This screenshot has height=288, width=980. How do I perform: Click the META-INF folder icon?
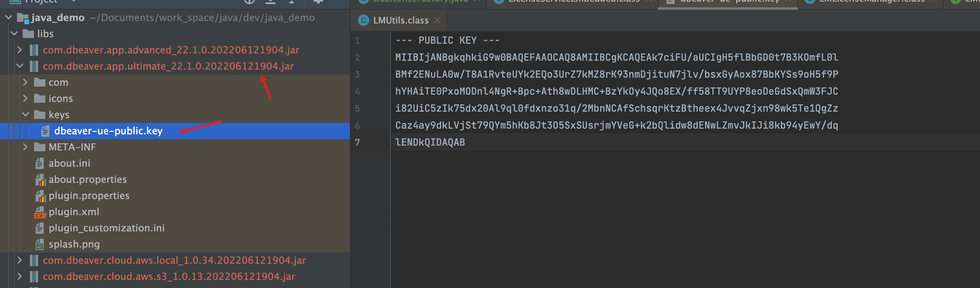point(40,147)
